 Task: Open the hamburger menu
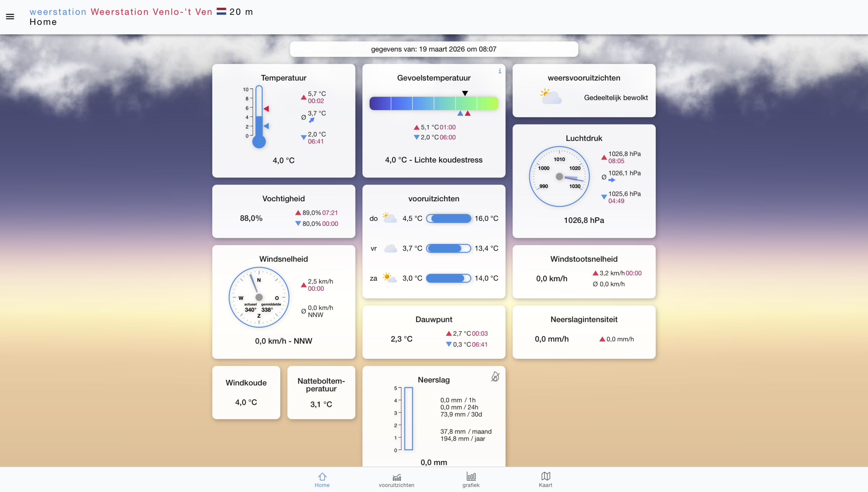[x=10, y=17]
